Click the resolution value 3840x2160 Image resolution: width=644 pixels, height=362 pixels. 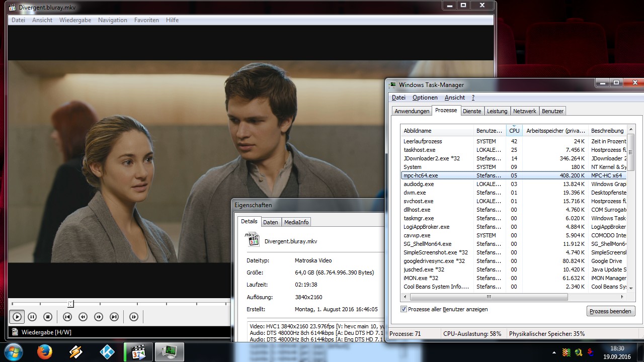coord(308,297)
